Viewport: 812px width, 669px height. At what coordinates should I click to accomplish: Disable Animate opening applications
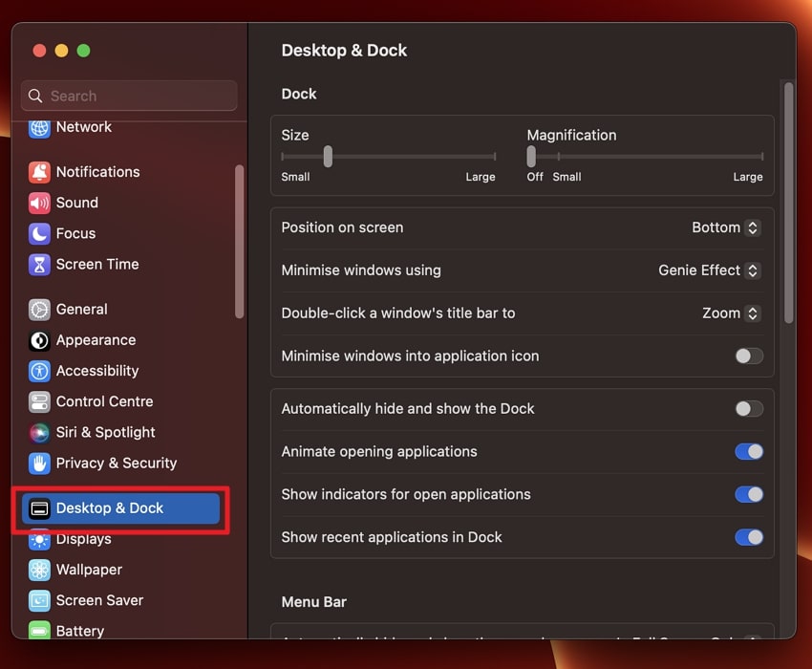[748, 451]
